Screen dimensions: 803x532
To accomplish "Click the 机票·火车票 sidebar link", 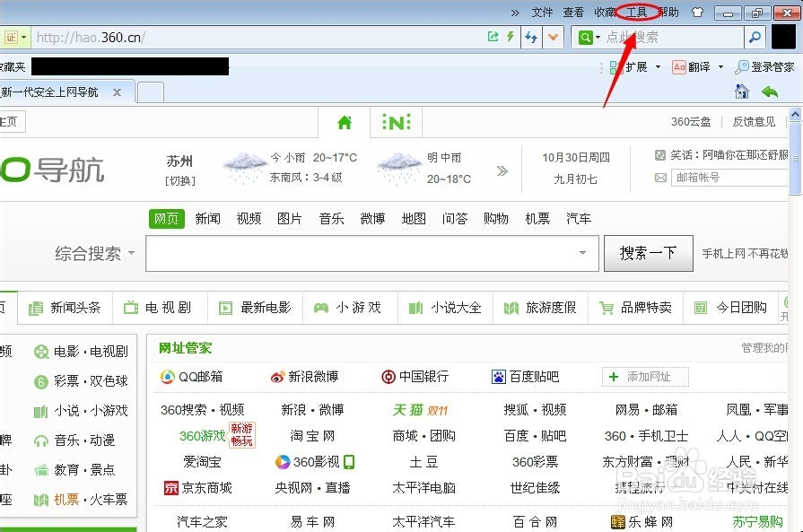I will (x=91, y=499).
